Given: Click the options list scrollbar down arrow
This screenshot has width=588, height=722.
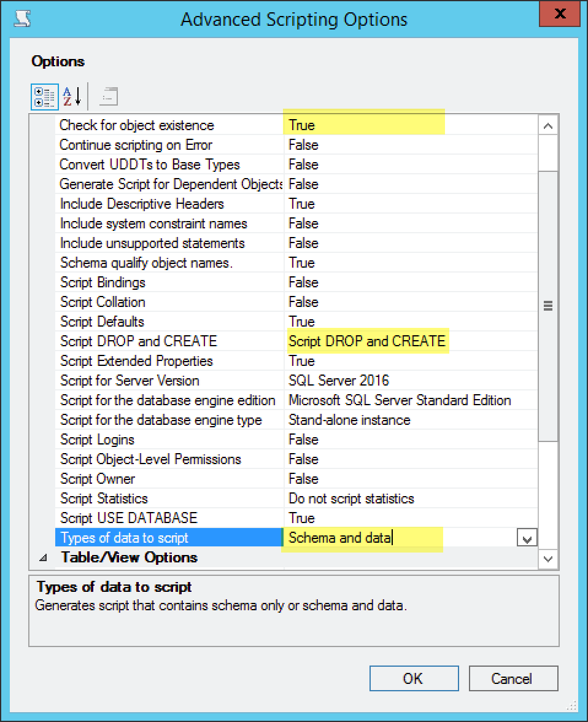Looking at the screenshot, I should pos(548,559).
